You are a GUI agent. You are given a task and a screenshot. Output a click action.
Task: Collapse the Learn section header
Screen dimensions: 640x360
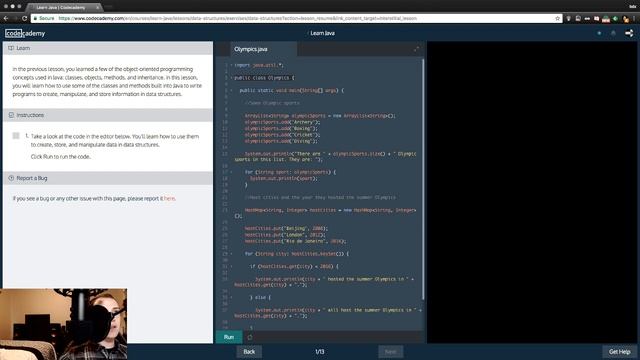(x=108, y=48)
